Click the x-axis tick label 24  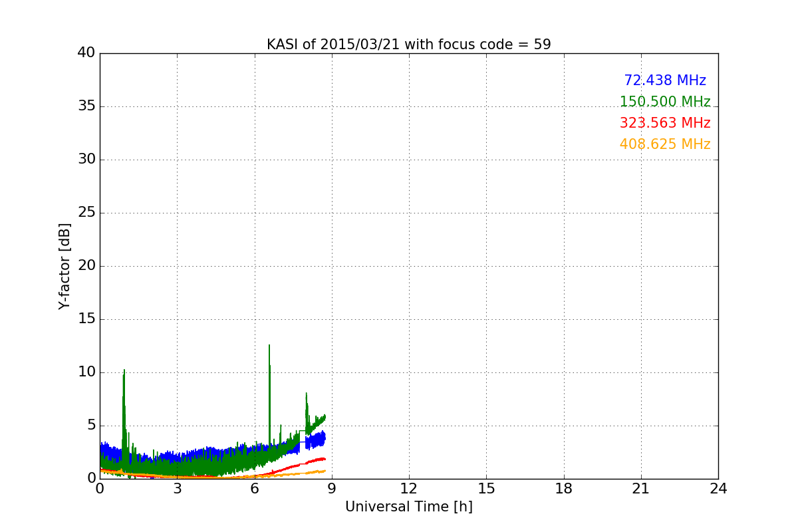point(718,488)
